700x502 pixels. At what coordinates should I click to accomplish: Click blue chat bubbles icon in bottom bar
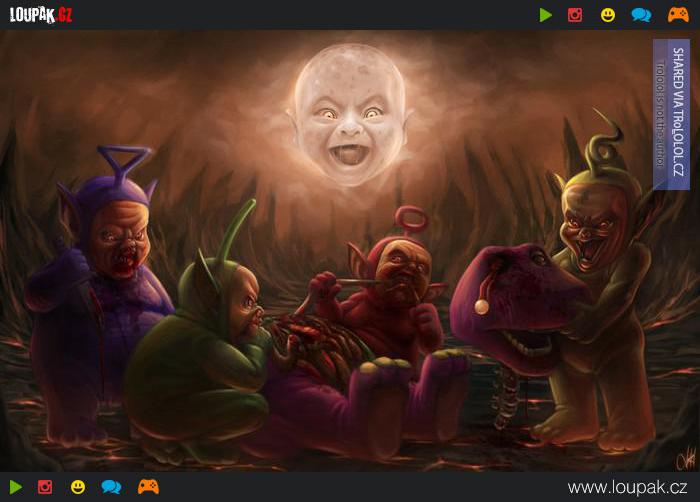pyautogui.click(x=111, y=487)
